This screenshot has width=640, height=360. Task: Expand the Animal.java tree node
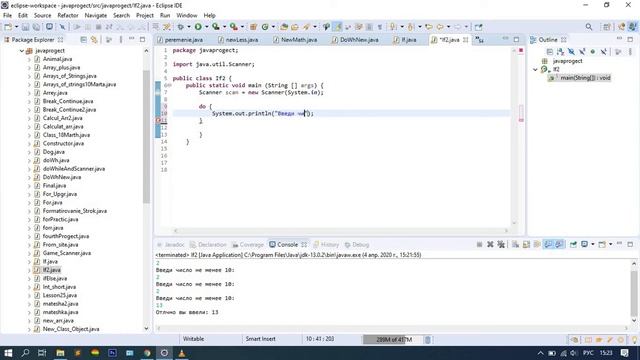[x=29, y=59]
